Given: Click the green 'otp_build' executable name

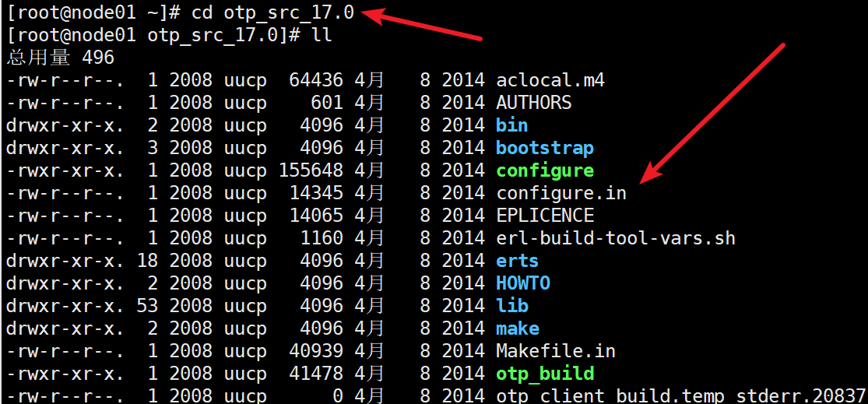Looking at the screenshot, I should coord(545,374).
